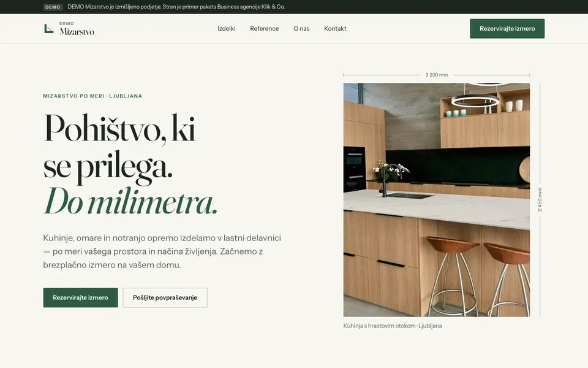Click the Mizarstvo brand name text
Screen dimensions: 588x368
[x=77, y=31]
